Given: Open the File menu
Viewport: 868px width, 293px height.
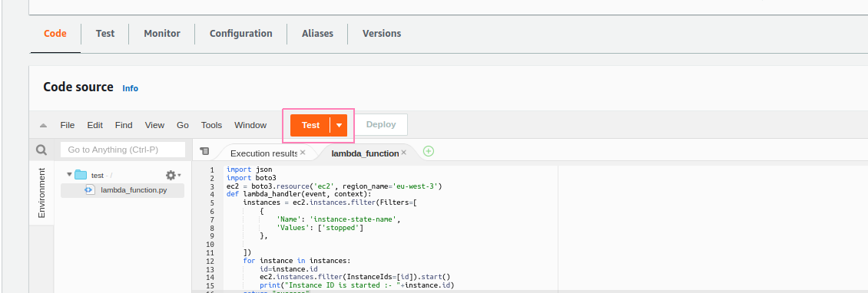Looking at the screenshot, I should click(68, 126).
